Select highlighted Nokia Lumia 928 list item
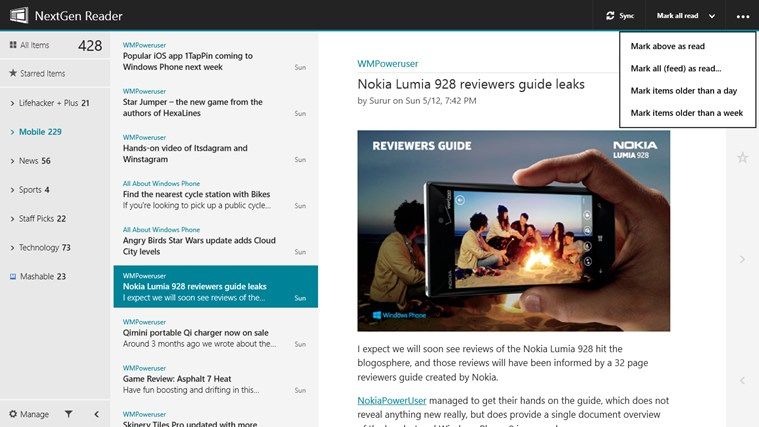Screen dimensions: 759x427 click(x=215, y=287)
